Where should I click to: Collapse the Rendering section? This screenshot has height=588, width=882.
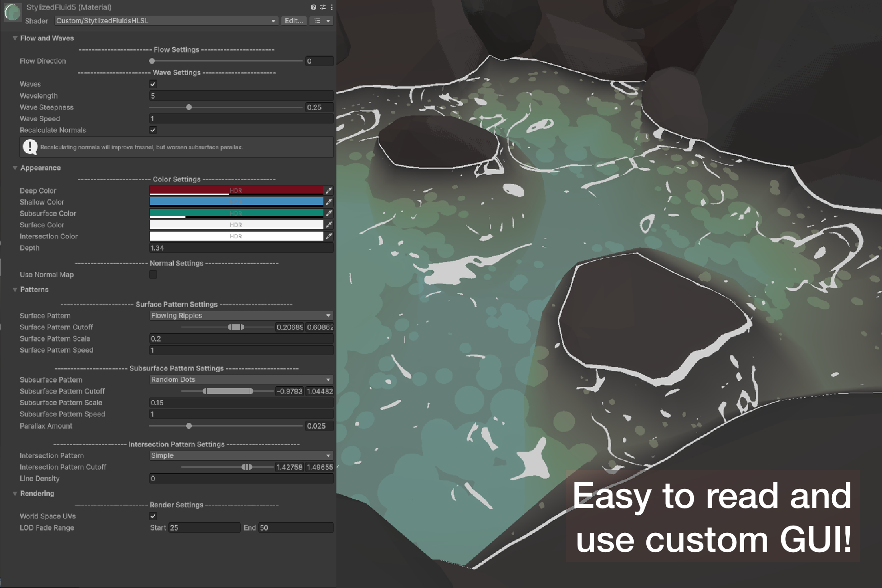tap(15, 493)
